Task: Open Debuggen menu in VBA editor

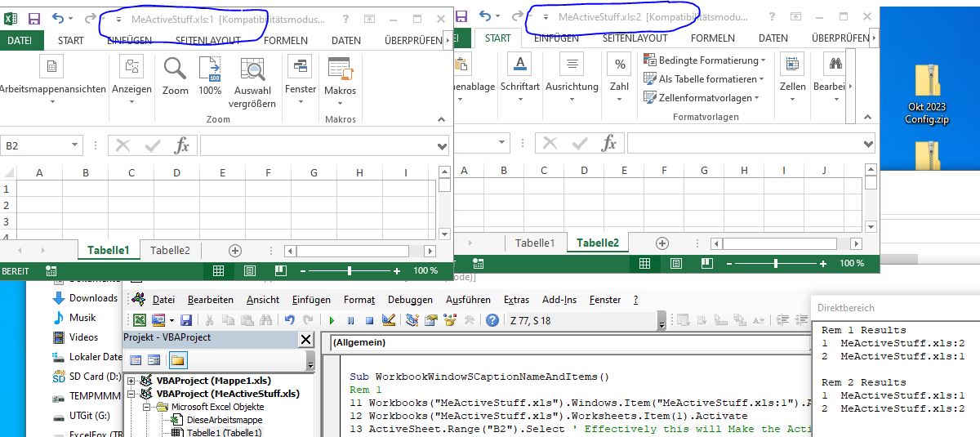Action: (x=410, y=300)
